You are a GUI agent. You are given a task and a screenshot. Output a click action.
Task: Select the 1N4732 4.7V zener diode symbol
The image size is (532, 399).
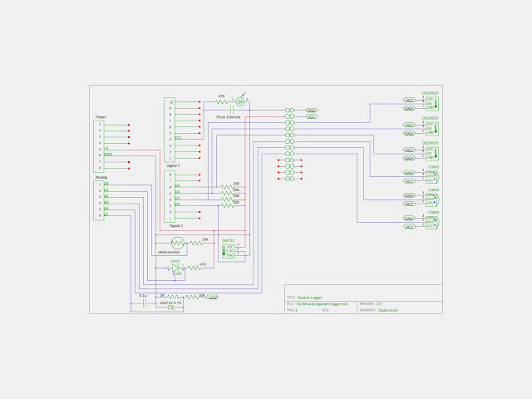[x=171, y=308]
